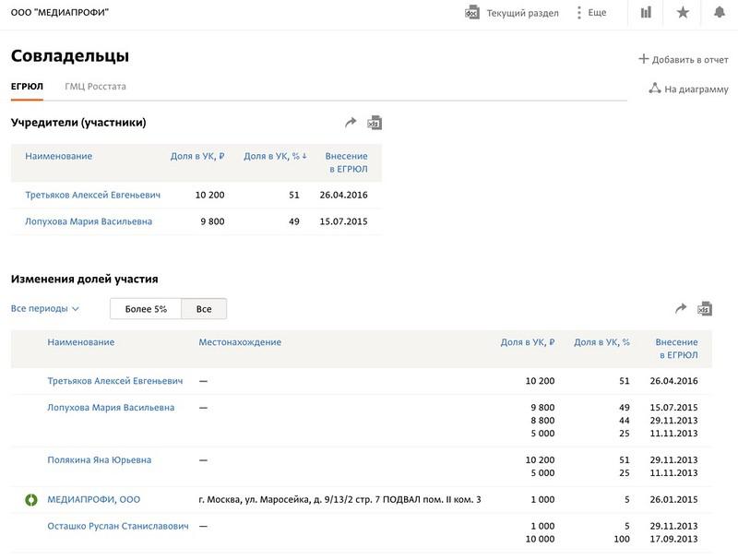Click the Учредители (участники) heading

[x=78, y=123]
